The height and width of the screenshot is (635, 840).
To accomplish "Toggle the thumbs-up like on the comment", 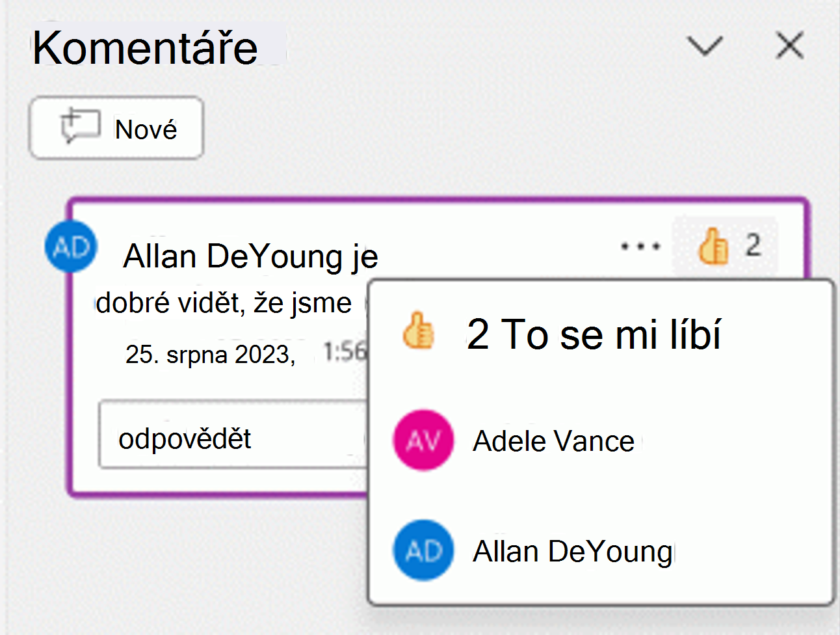I will click(713, 246).
